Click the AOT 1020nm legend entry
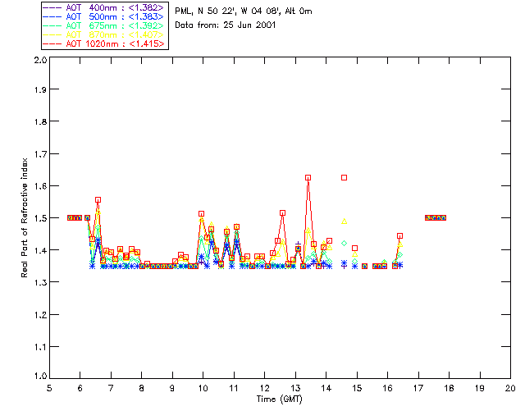525x420 pixels. (103, 43)
